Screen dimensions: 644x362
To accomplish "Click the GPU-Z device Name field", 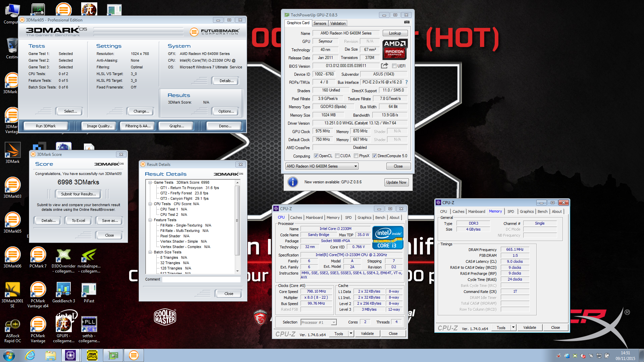I will pyautogui.click(x=346, y=33).
